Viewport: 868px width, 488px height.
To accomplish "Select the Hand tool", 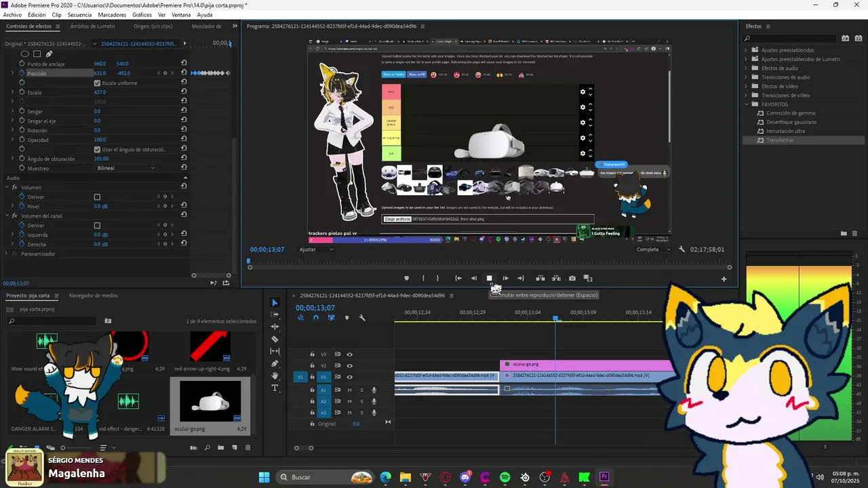I will point(275,375).
